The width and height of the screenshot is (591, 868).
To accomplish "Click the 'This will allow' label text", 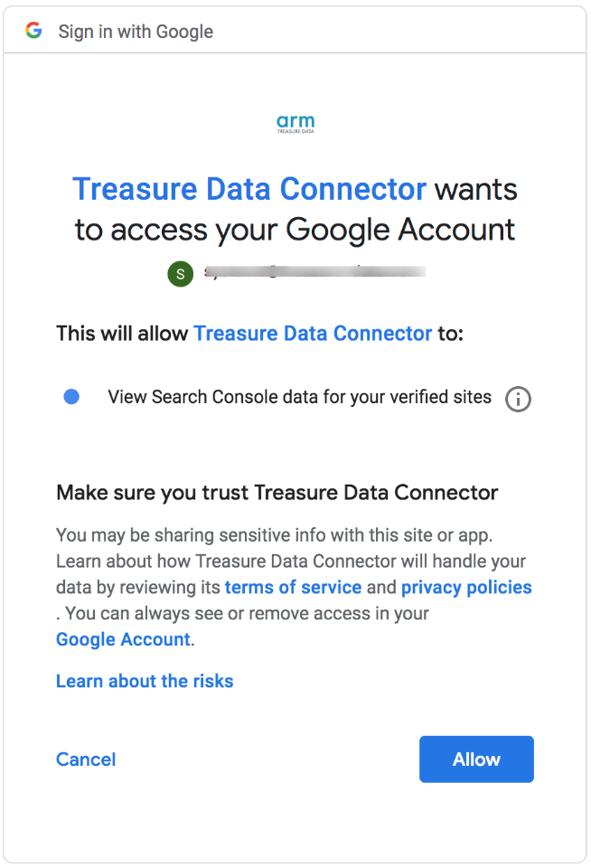I will click(x=123, y=334).
